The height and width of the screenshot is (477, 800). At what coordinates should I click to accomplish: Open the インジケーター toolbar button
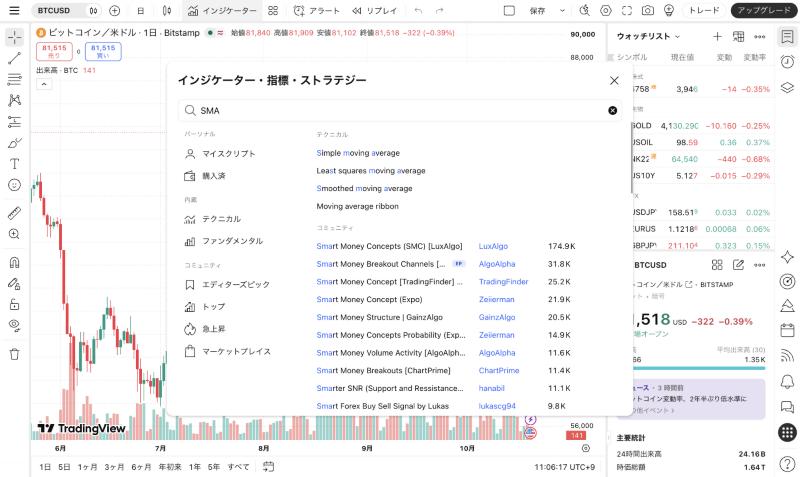click(x=222, y=10)
